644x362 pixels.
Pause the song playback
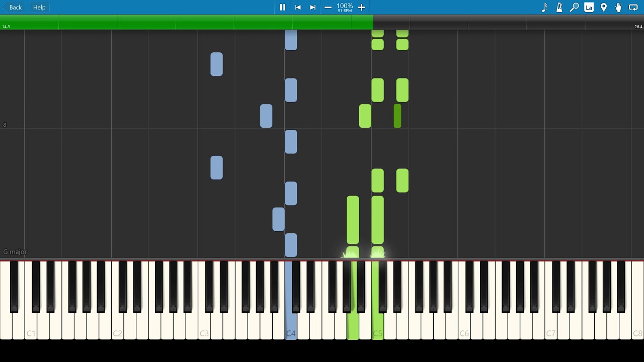pyautogui.click(x=282, y=7)
